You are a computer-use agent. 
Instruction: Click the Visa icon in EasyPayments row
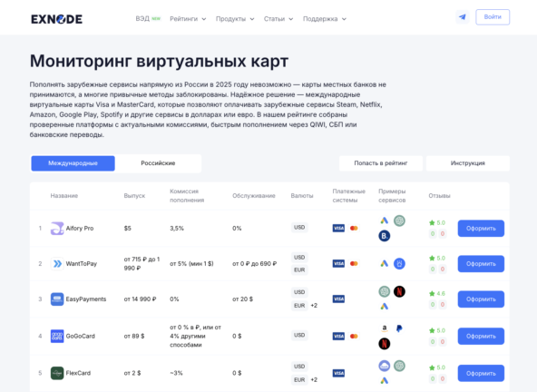[338, 299]
